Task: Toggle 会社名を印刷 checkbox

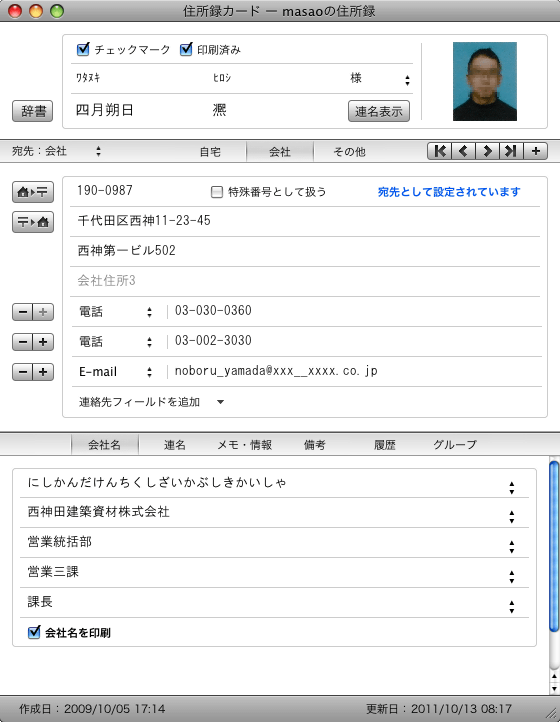Action: click(34, 632)
